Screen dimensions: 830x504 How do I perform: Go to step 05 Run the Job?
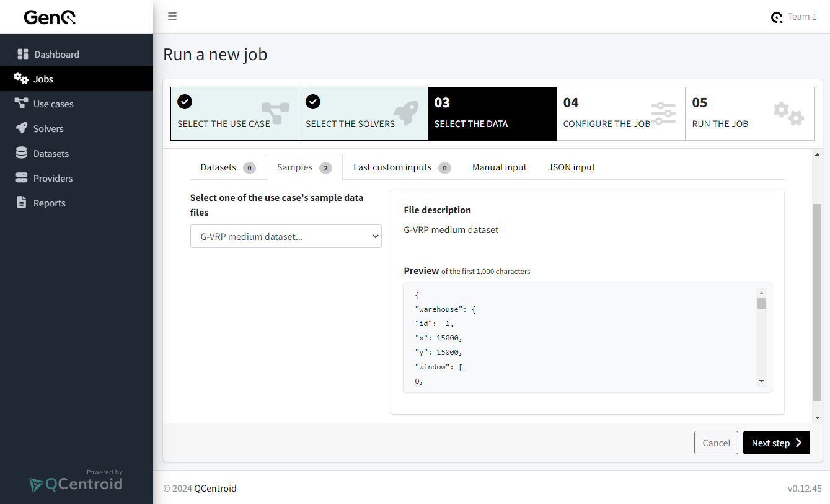[749, 113]
